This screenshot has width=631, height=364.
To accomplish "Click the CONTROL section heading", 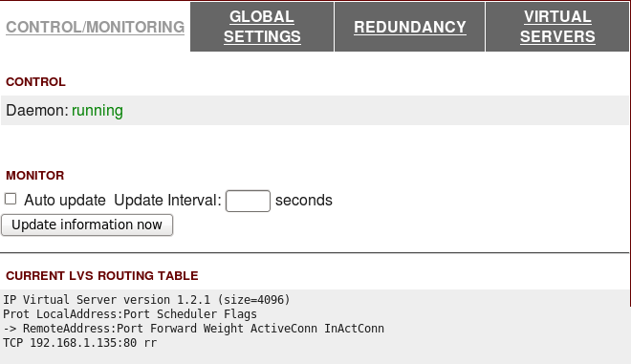I will click(x=35, y=81).
